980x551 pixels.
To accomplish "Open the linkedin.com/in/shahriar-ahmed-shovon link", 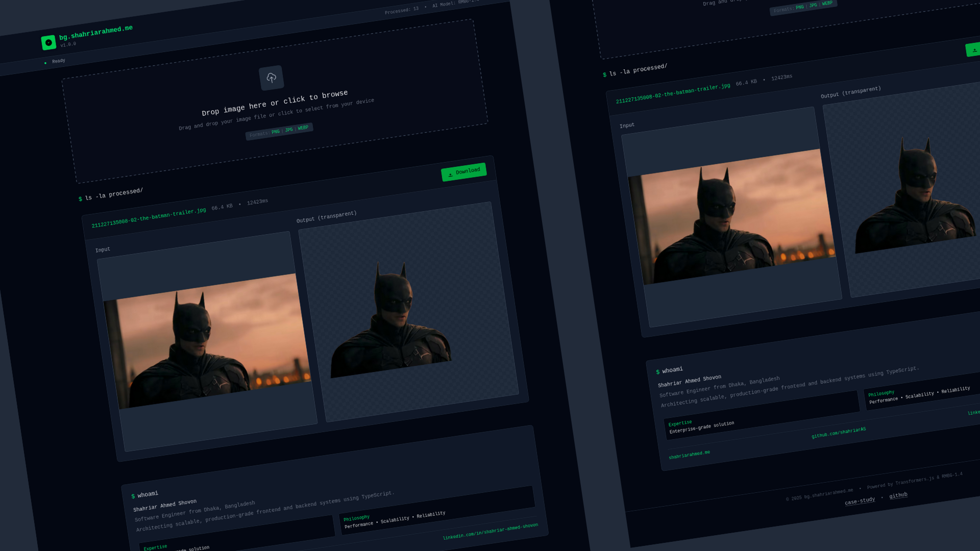I will (490, 531).
